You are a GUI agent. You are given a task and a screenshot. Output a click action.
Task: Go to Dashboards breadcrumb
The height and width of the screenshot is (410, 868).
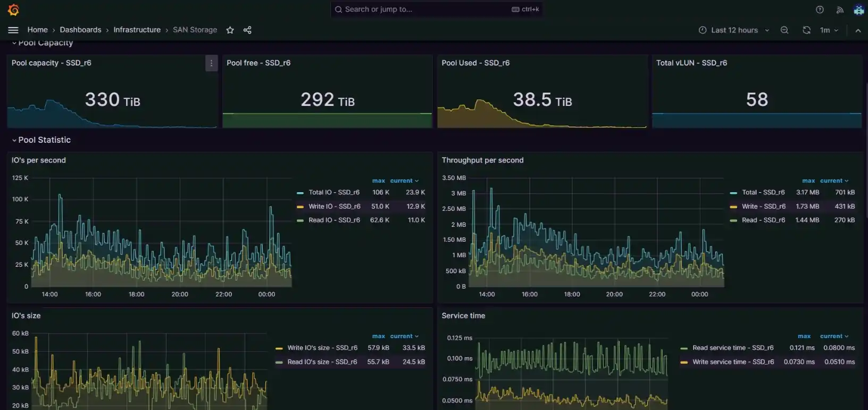click(x=80, y=30)
